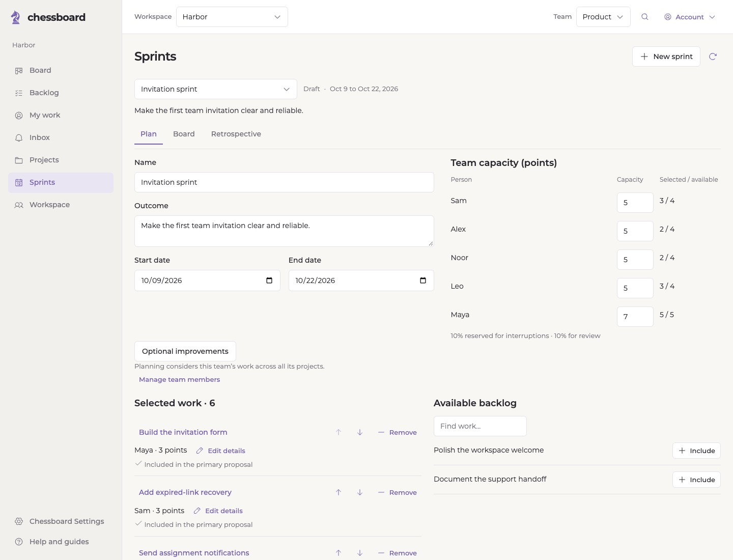Open "Add expired-link recovery" work item

pyautogui.click(x=185, y=492)
